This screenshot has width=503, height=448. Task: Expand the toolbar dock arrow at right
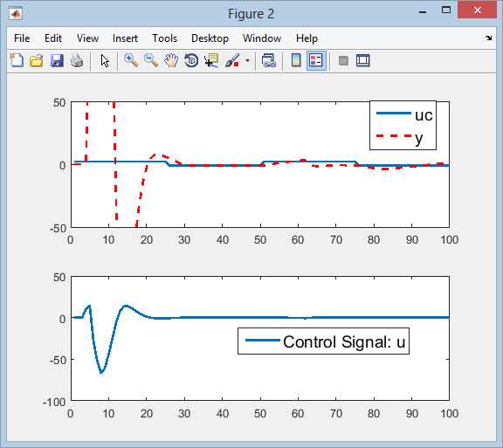pos(488,38)
